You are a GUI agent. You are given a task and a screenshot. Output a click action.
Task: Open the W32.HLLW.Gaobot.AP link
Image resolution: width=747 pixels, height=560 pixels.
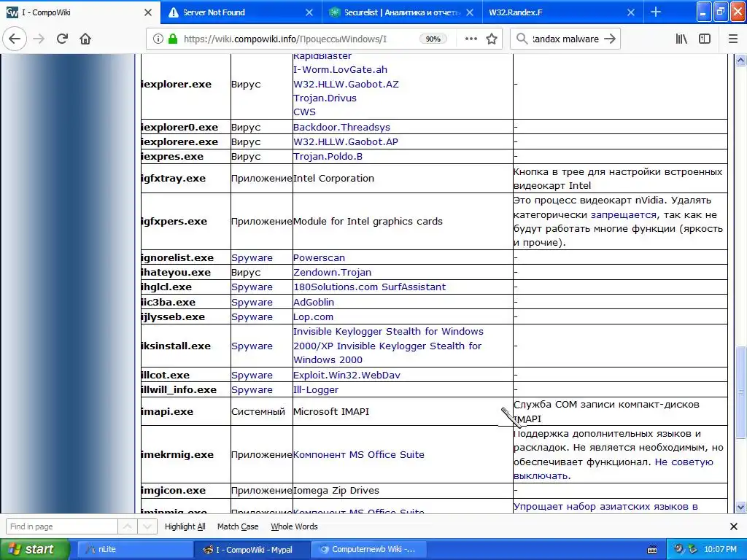click(x=345, y=142)
